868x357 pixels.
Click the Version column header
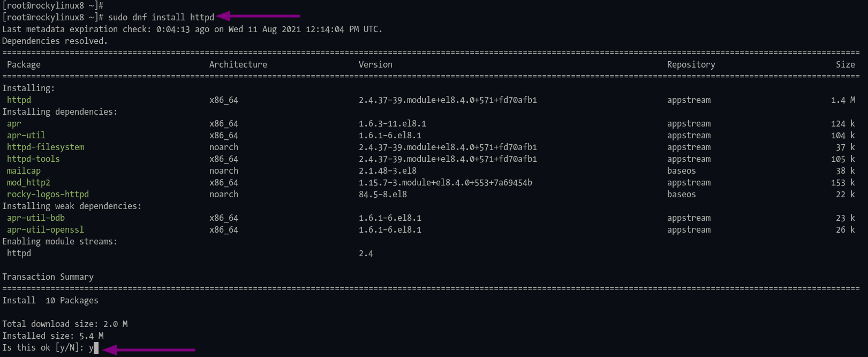[375, 64]
